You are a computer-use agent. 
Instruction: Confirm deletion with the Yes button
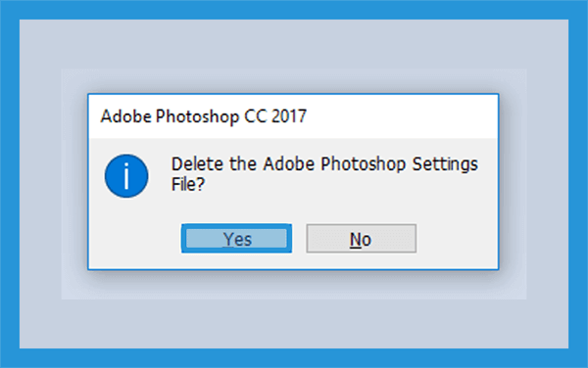pyautogui.click(x=236, y=239)
